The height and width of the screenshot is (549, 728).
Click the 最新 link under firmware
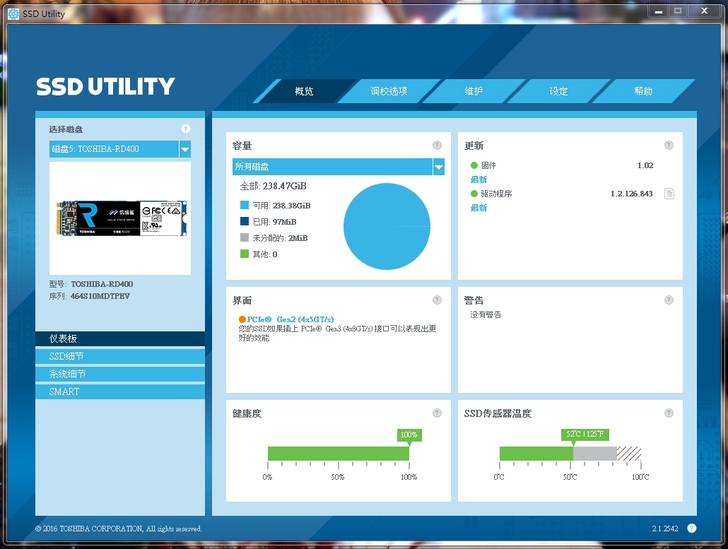pyautogui.click(x=479, y=179)
